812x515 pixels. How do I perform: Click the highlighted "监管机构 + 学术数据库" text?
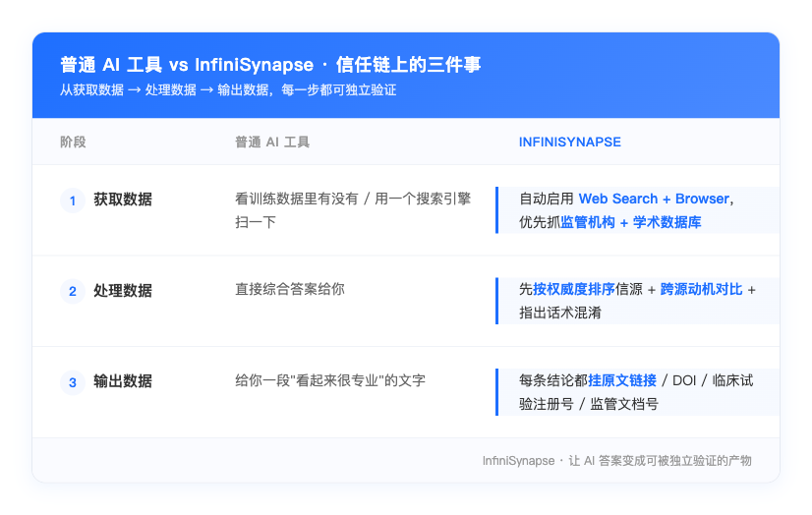coord(631,222)
